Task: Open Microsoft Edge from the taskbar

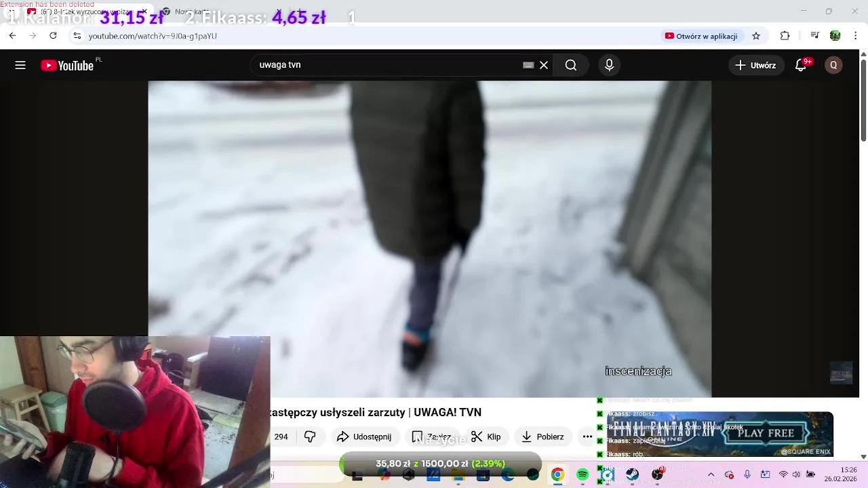Action: [507, 474]
